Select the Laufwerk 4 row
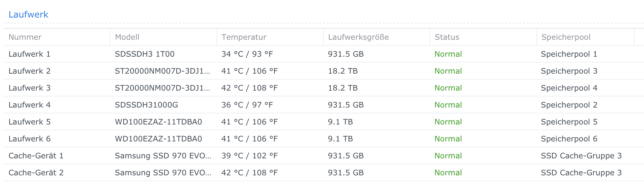 pyautogui.click(x=30, y=105)
